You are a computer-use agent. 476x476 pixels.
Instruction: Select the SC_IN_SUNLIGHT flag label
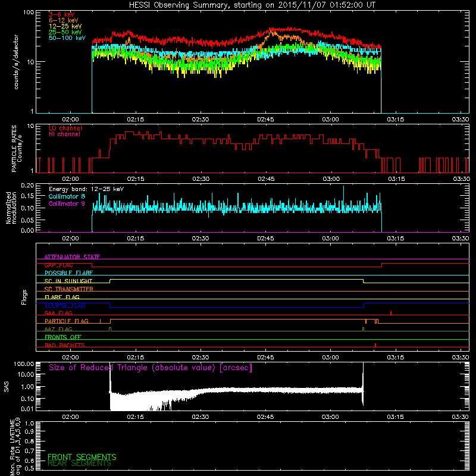68,281
